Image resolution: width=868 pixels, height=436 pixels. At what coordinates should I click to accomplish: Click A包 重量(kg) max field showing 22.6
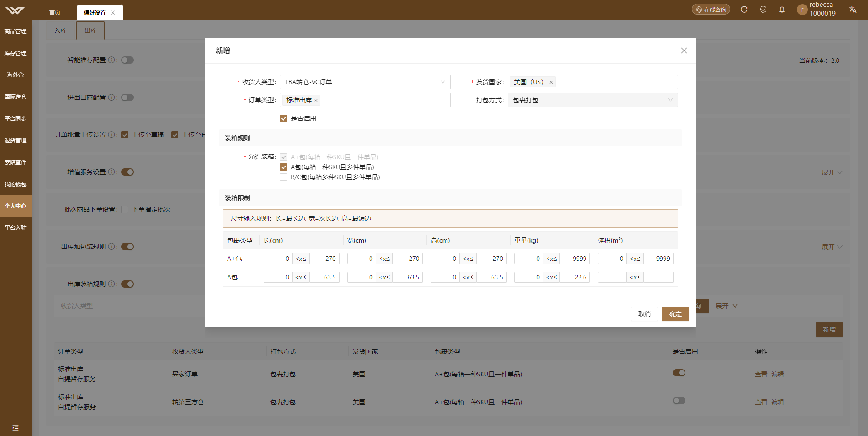[575, 277]
